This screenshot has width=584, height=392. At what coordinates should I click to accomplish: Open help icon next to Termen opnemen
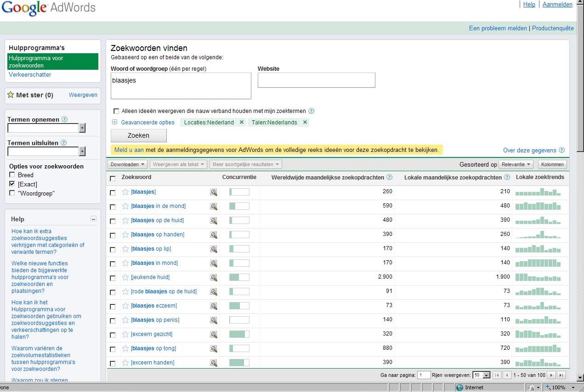(64, 119)
